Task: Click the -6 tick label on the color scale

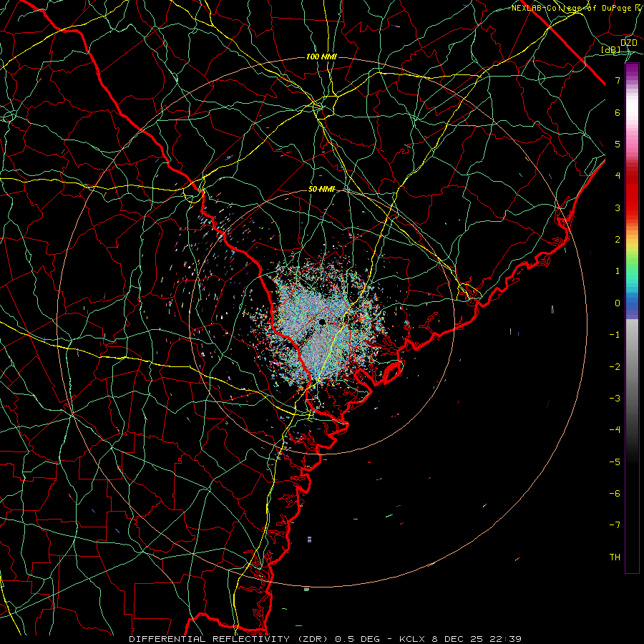Action: (615, 494)
